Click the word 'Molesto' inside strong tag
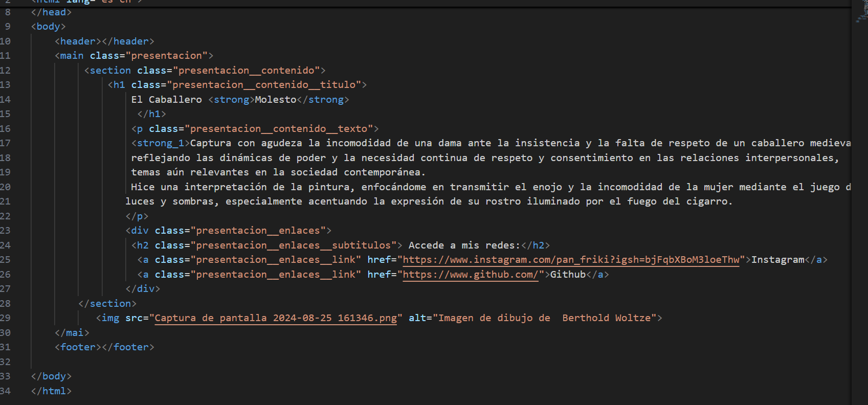The image size is (868, 405). 276,100
